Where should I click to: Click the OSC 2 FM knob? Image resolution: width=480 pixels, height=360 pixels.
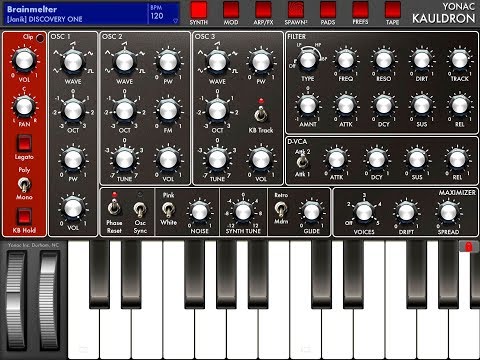[168, 111]
